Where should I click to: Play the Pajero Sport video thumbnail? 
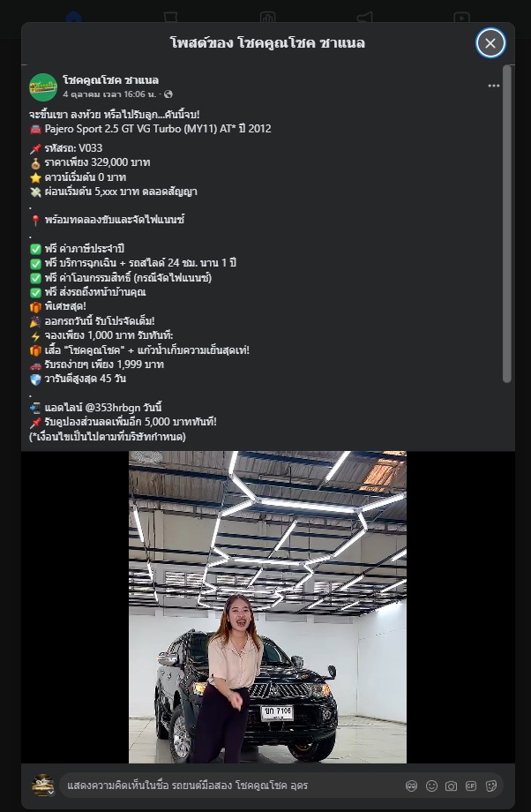[267, 607]
